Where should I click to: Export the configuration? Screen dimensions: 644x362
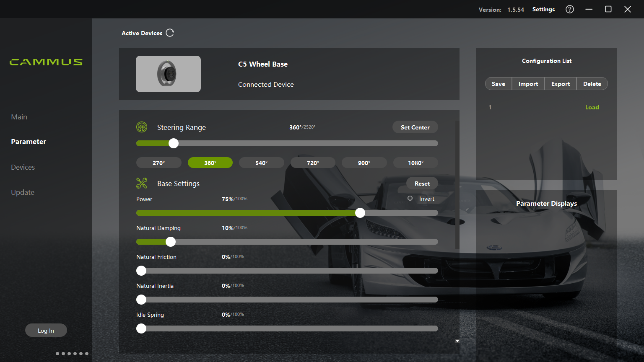pyautogui.click(x=561, y=84)
